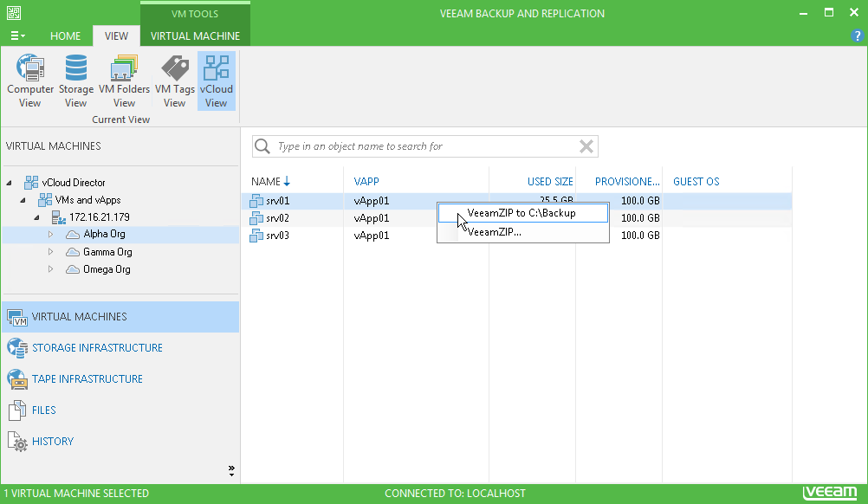Click 100.0 GB in srv03 row

pos(640,236)
